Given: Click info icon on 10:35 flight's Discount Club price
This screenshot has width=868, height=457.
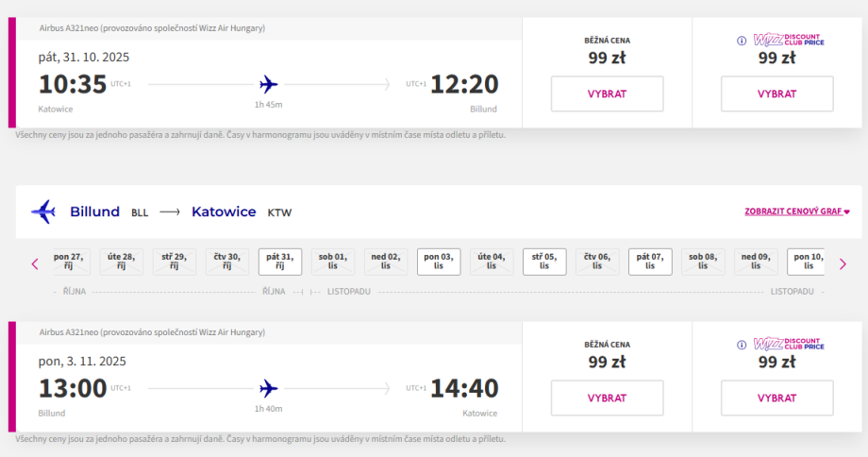Looking at the screenshot, I should point(742,41).
